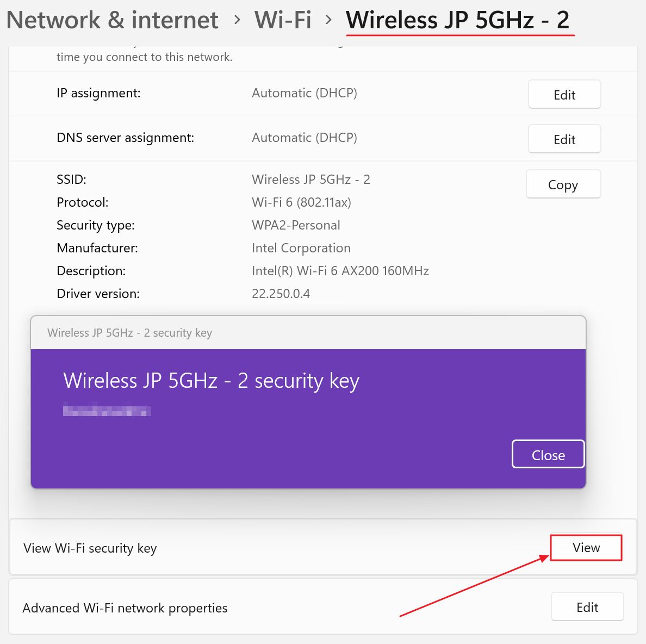The width and height of the screenshot is (646, 644).
Task: Click the driver version 22.250.0.4 text
Action: [x=281, y=293]
